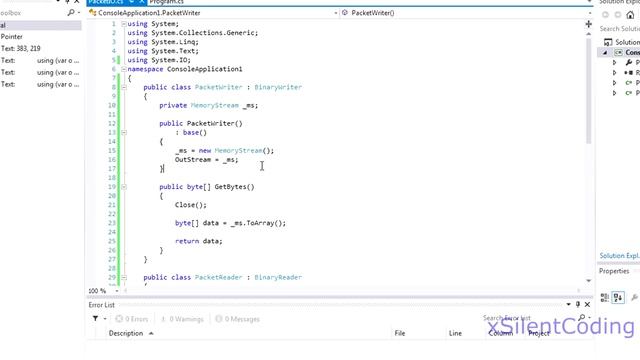
Task: Open the PacketWriter() member dropdown
Action: click(590, 13)
